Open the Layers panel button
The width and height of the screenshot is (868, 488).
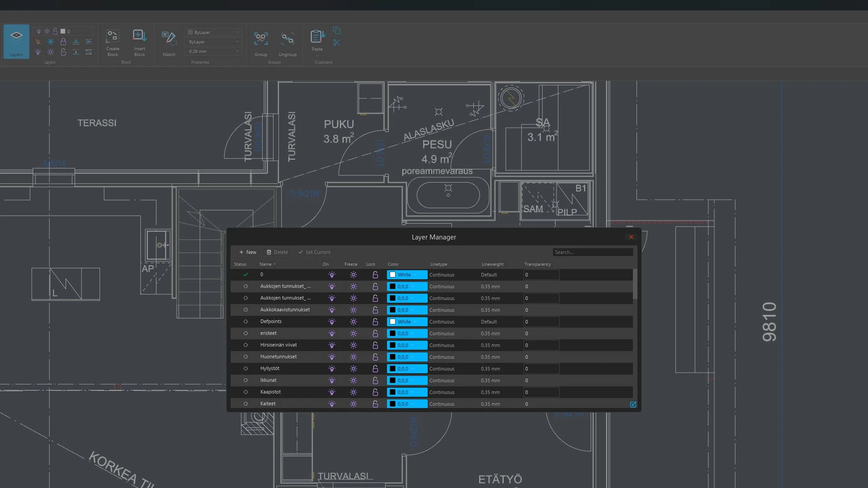click(16, 42)
